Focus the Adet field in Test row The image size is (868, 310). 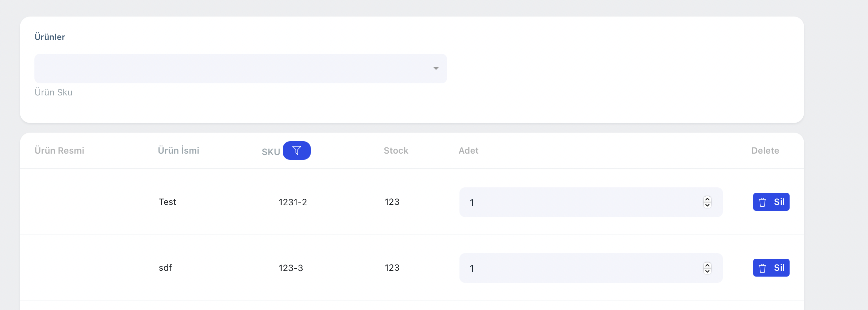[x=581, y=202]
